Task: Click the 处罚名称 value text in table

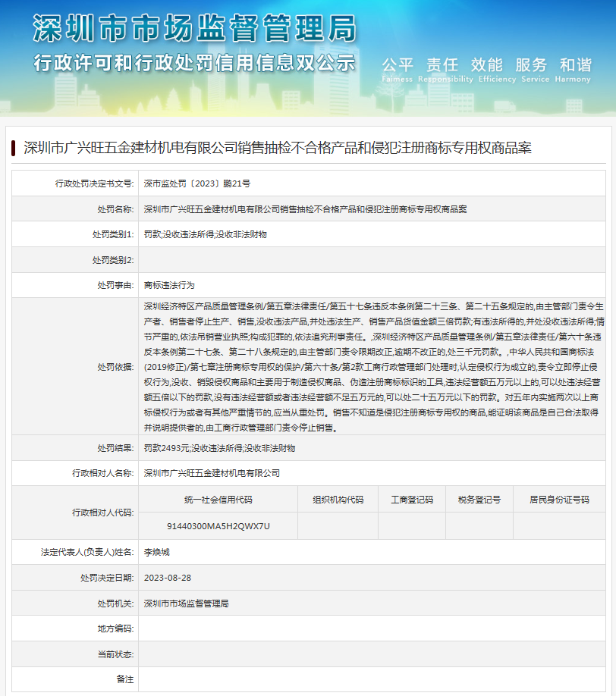Action: point(305,209)
